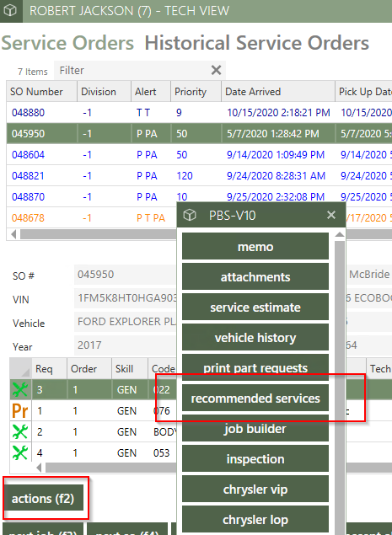Click code 053 in the request 4 row
The width and height of the screenshot is (392, 535).
(x=162, y=452)
